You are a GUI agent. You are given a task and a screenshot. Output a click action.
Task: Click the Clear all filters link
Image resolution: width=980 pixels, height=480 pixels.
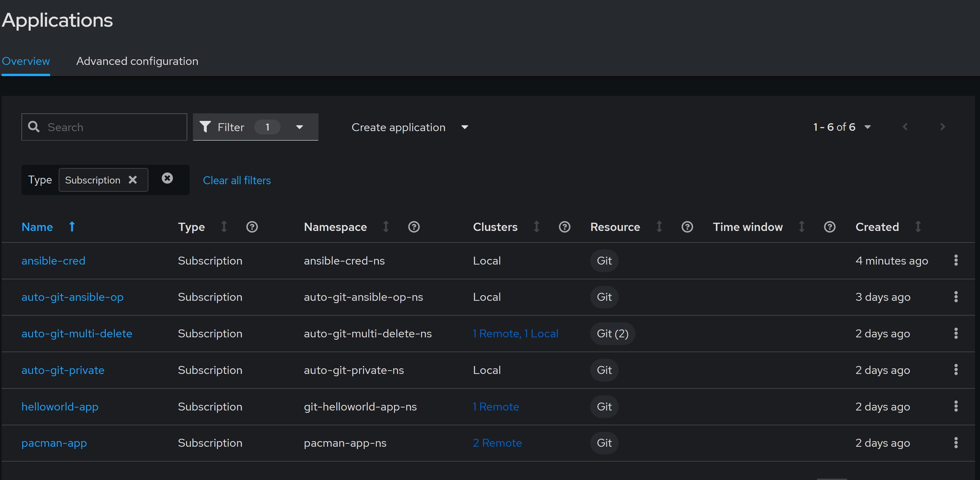click(x=237, y=180)
